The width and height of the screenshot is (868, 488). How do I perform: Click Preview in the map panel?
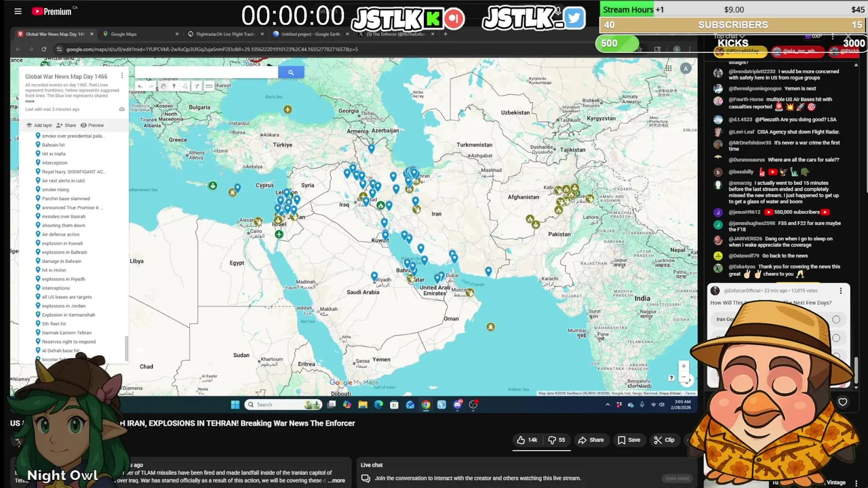(x=92, y=125)
